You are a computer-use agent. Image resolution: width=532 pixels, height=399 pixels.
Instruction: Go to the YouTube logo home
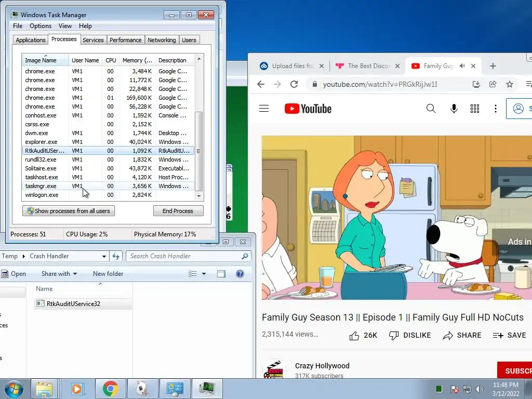point(308,109)
